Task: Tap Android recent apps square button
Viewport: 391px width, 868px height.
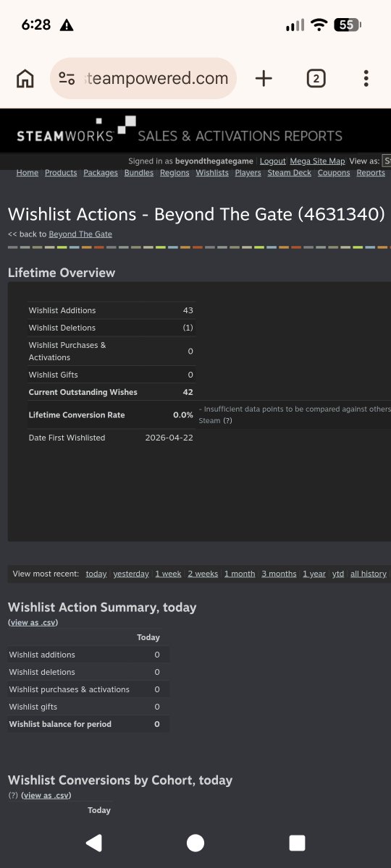Action: [x=297, y=842]
